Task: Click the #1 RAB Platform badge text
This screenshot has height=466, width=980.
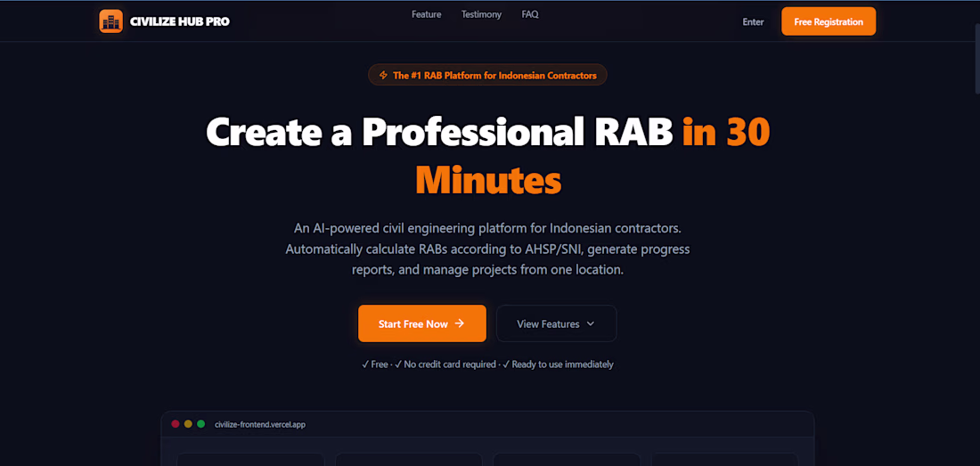Action: [x=494, y=76]
